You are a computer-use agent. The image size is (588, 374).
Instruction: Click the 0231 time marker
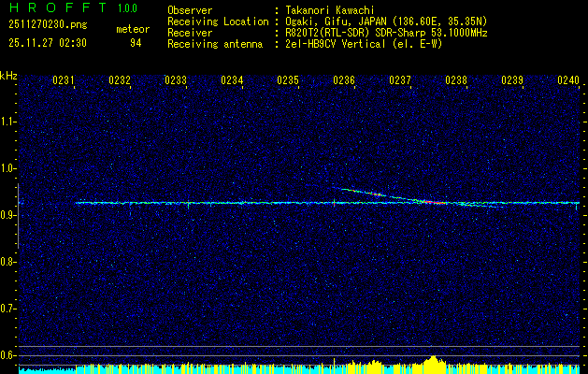click(63, 79)
